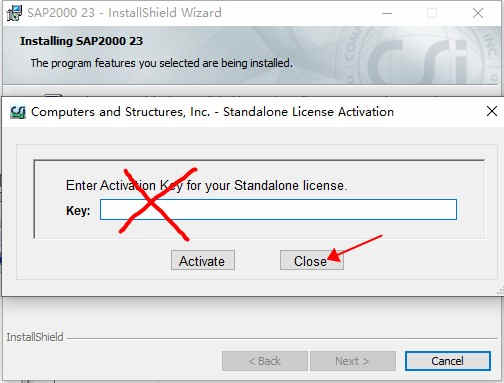Focus the Key input field
504x383 pixels.
tap(278, 210)
